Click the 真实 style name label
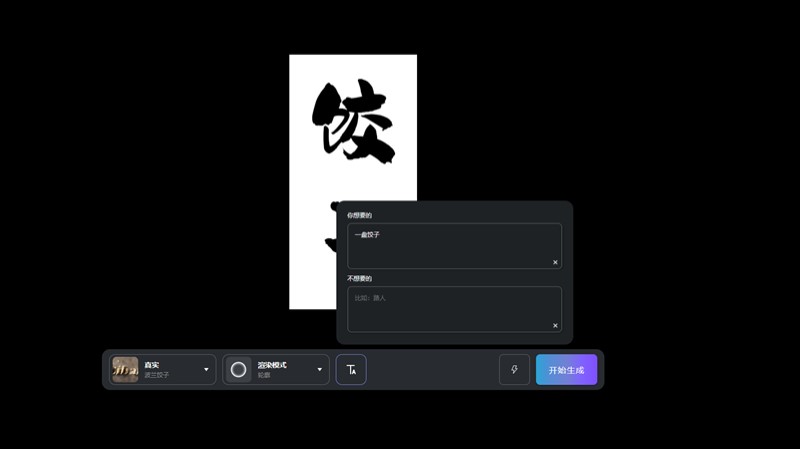 click(152, 365)
